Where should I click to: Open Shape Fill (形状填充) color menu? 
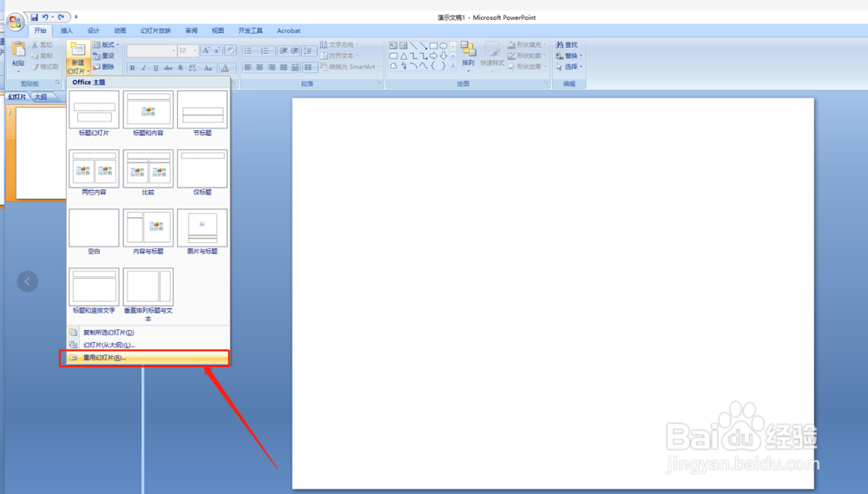pyautogui.click(x=527, y=45)
